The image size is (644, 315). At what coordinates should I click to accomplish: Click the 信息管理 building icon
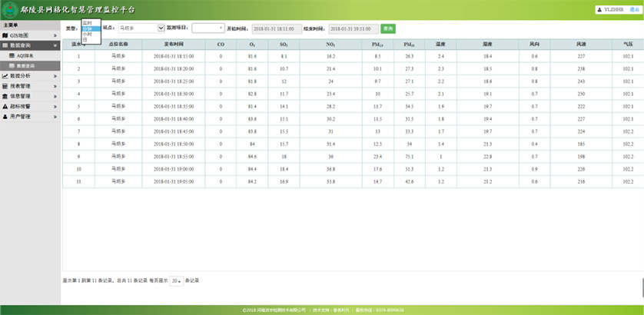click(x=5, y=96)
